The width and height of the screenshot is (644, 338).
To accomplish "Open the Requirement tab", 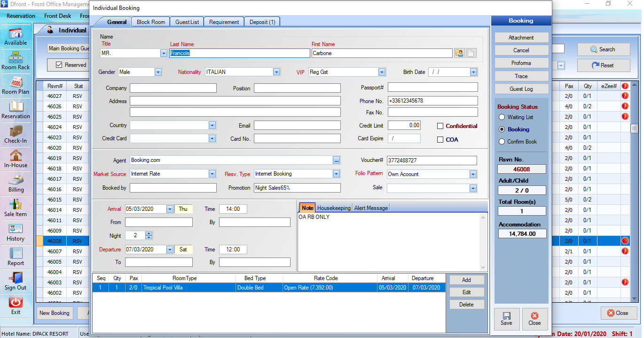I will tap(224, 22).
